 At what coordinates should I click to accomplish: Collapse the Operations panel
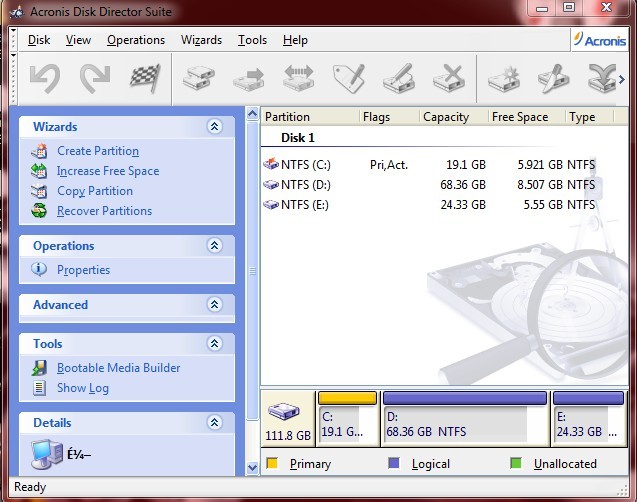click(x=214, y=245)
